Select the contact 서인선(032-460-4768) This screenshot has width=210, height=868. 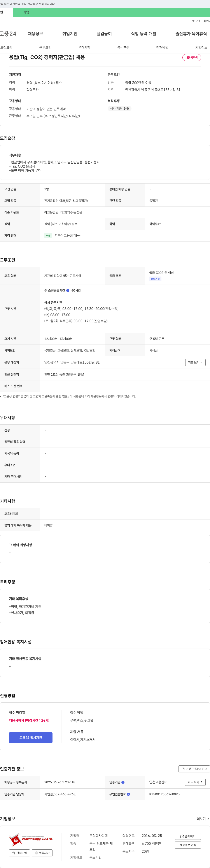coord(60,794)
